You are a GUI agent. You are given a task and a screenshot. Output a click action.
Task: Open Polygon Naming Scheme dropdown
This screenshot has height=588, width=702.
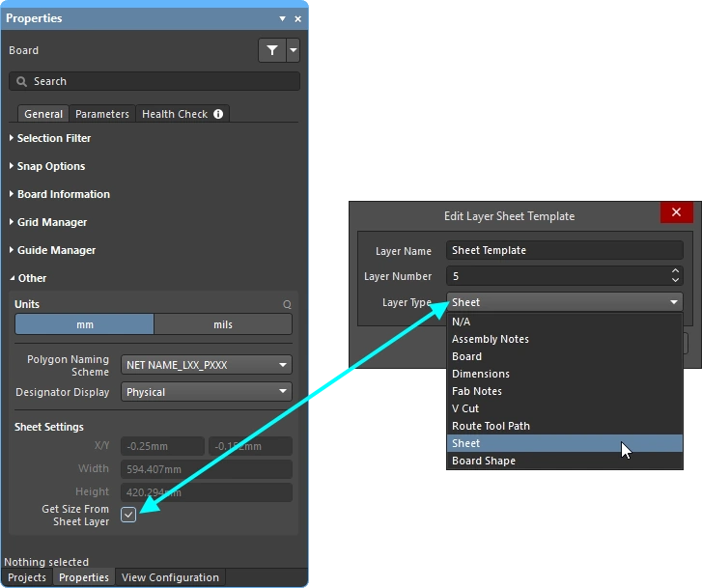click(207, 365)
